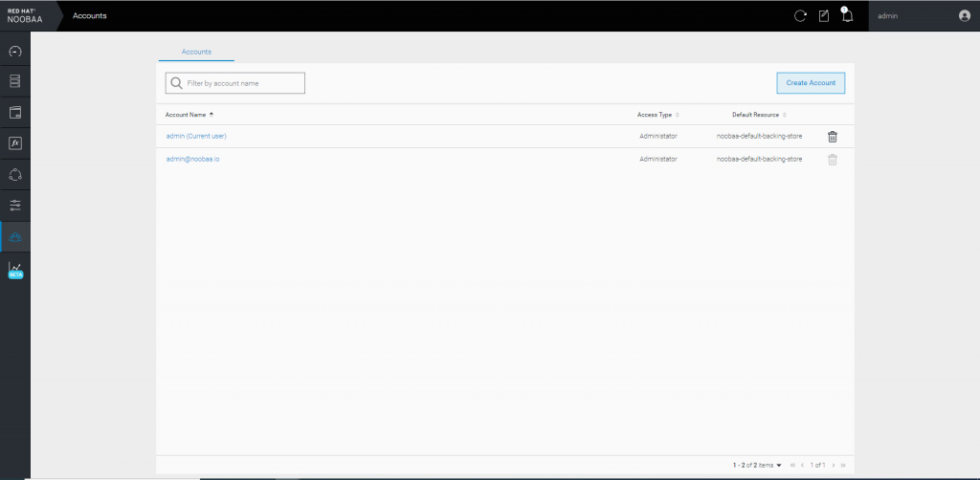Open admin@noobaa.io account link
Screen dimensions: 980x480
pos(192,159)
